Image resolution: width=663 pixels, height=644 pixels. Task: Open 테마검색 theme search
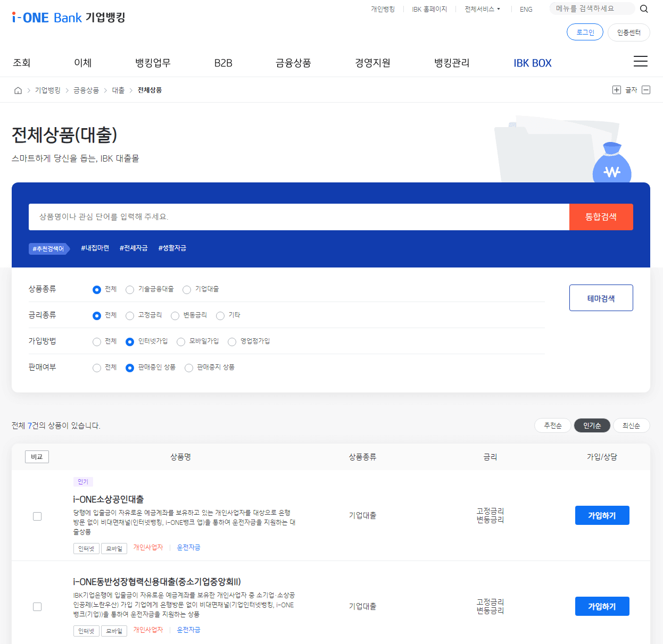point(601,298)
